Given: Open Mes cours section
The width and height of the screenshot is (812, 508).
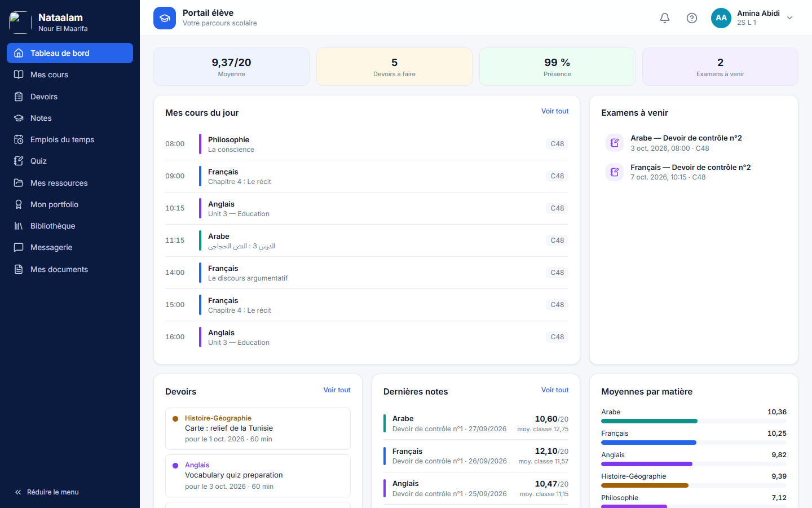Looking at the screenshot, I should (70, 75).
